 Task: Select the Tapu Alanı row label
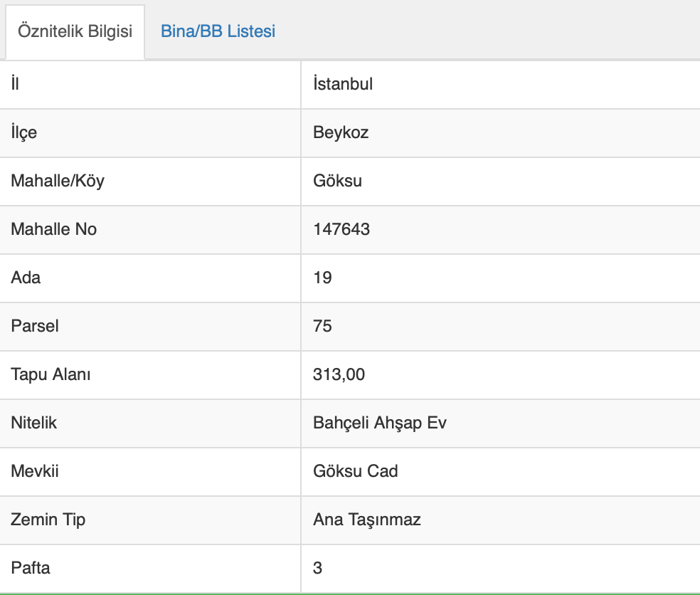(51, 374)
